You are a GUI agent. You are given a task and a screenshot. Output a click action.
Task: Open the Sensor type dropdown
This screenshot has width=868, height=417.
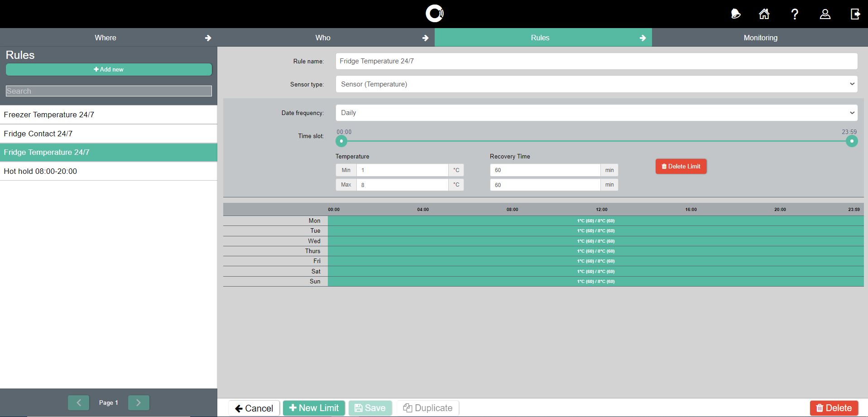pyautogui.click(x=596, y=84)
